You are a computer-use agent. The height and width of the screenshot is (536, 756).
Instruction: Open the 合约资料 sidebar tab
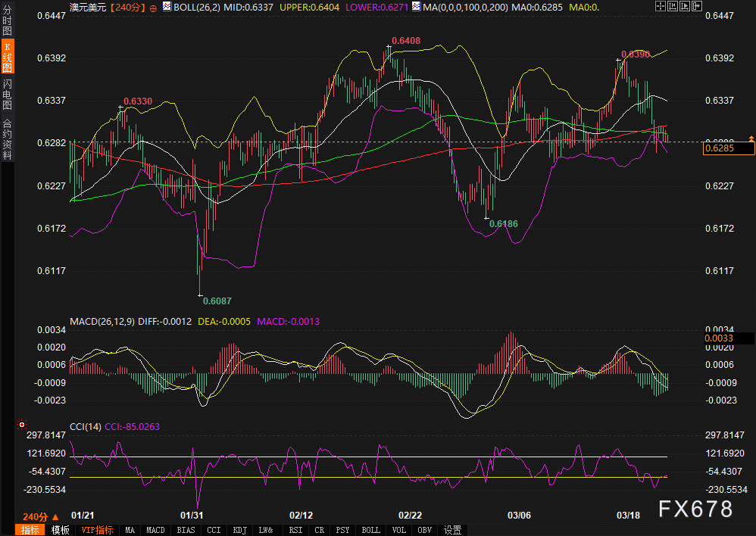click(x=7, y=139)
